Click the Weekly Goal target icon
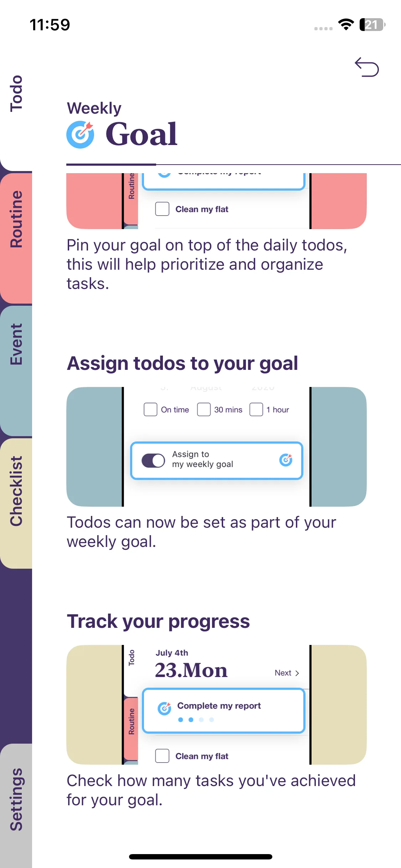401x868 pixels. [80, 134]
